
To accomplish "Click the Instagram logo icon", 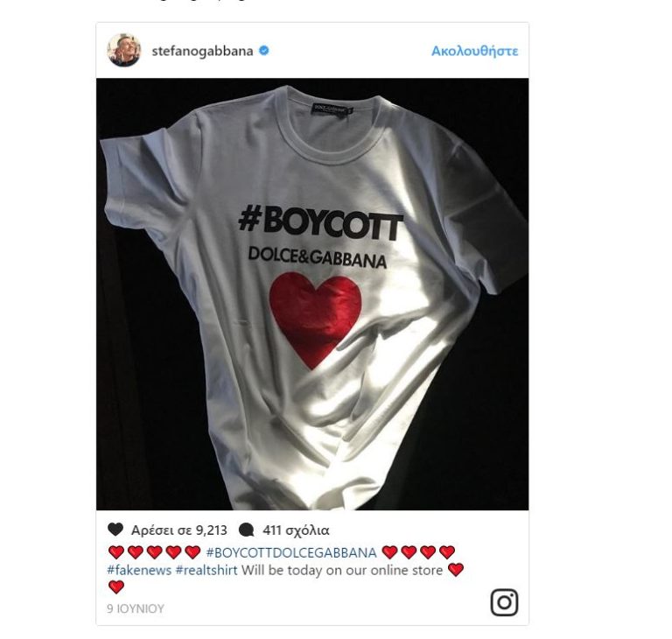I will click(504, 602).
